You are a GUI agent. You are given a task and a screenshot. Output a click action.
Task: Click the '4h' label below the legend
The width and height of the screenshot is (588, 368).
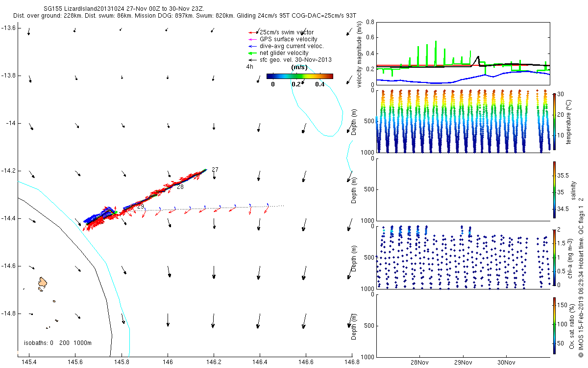pos(249,67)
